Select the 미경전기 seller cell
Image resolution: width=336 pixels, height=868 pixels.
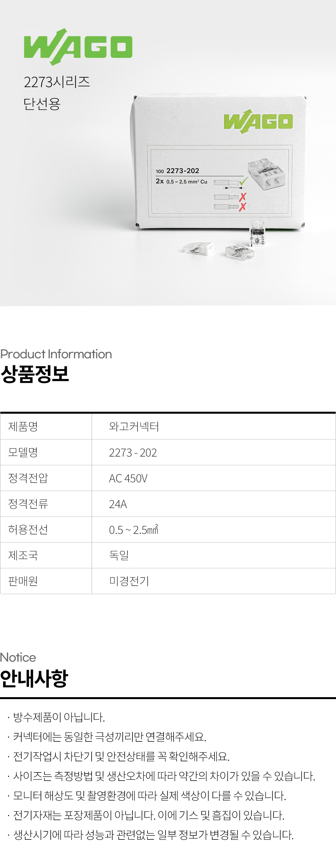pyautogui.click(x=213, y=581)
